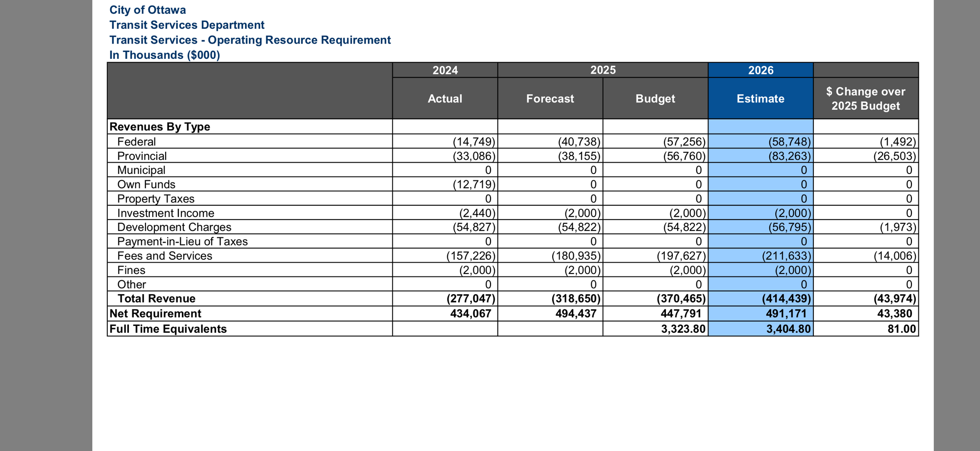This screenshot has height=451, width=980.
Task: Select the 2024 Actual column header
Action: (x=444, y=99)
